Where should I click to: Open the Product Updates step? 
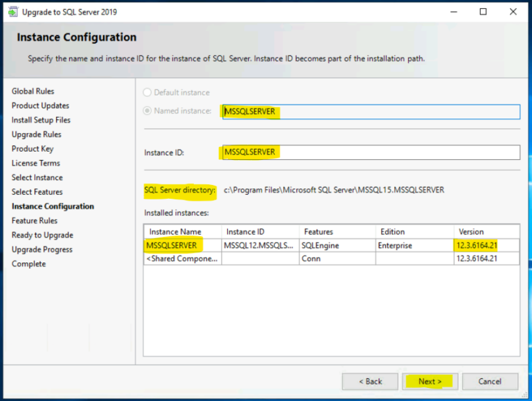(40, 106)
